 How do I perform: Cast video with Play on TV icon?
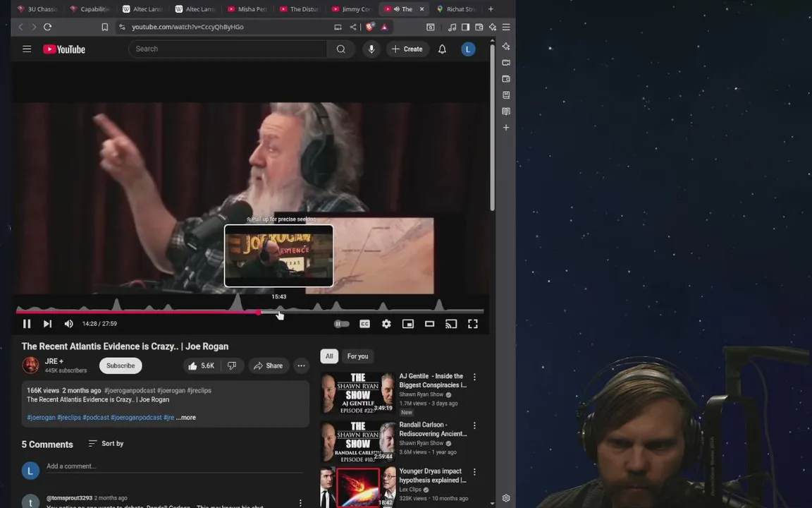coord(451,324)
